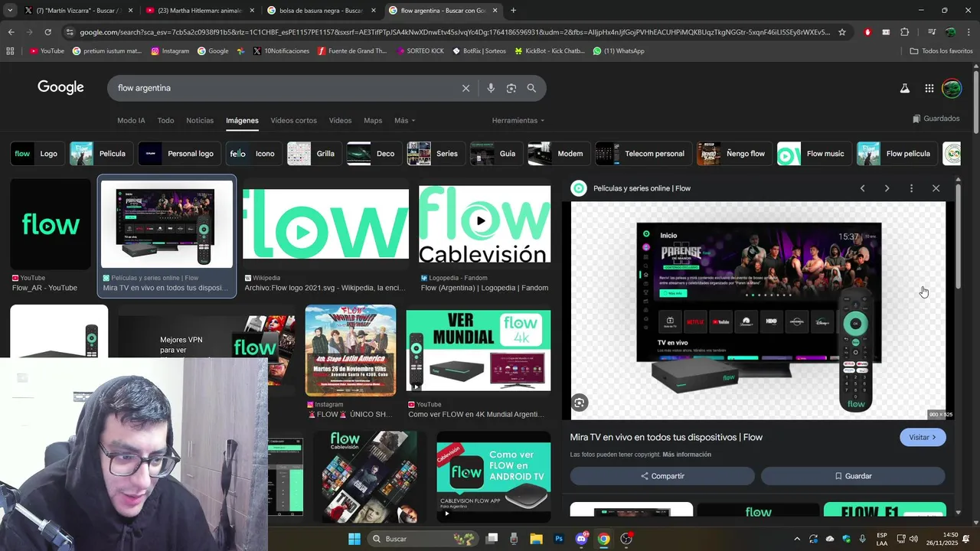Image resolution: width=980 pixels, height=551 pixels.
Task: Open Como ver Flow en Android TV thumbnail
Action: tap(494, 476)
